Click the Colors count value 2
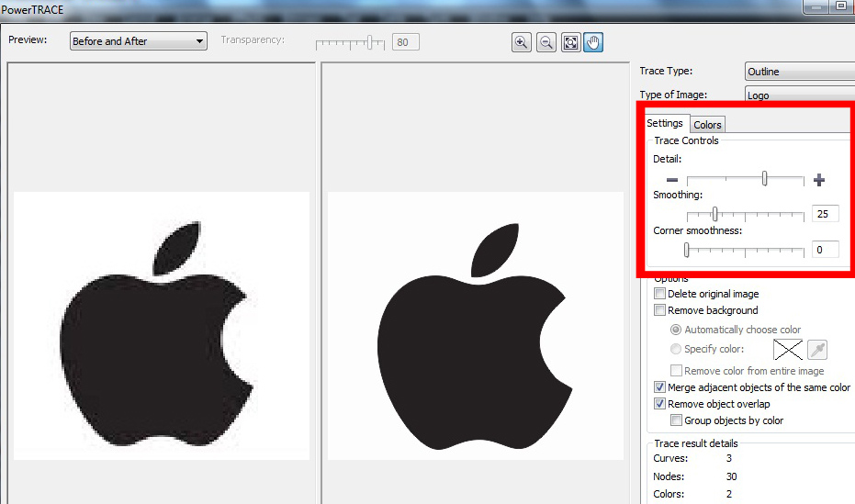The height and width of the screenshot is (504, 855). pyautogui.click(x=729, y=494)
